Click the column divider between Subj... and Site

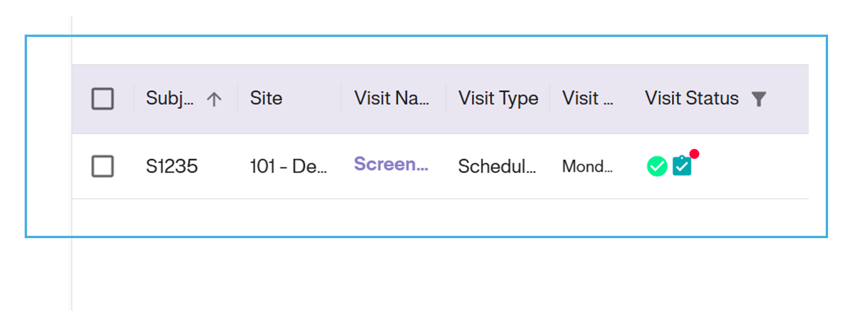pyautogui.click(x=238, y=99)
